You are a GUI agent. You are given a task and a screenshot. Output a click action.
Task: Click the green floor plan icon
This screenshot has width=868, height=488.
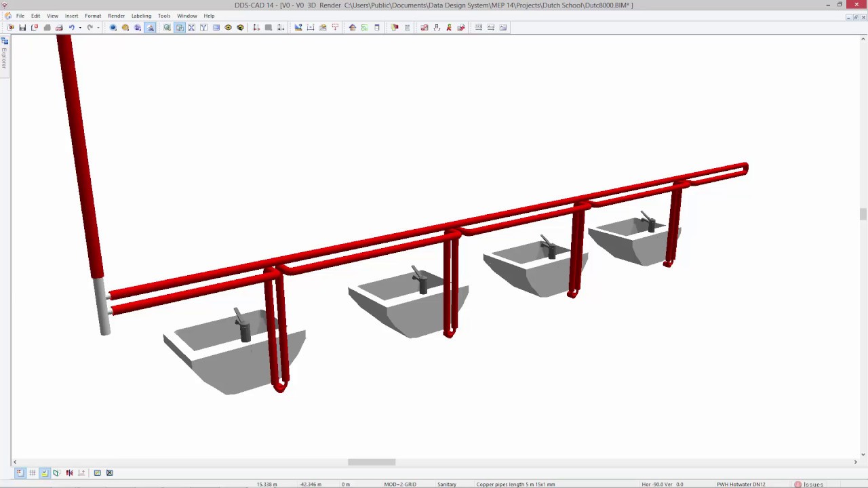[x=365, y=27]
